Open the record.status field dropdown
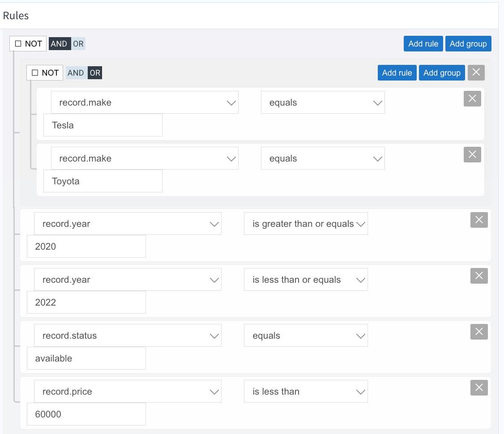This screenshot has height=434, width=504. [128, 335]
